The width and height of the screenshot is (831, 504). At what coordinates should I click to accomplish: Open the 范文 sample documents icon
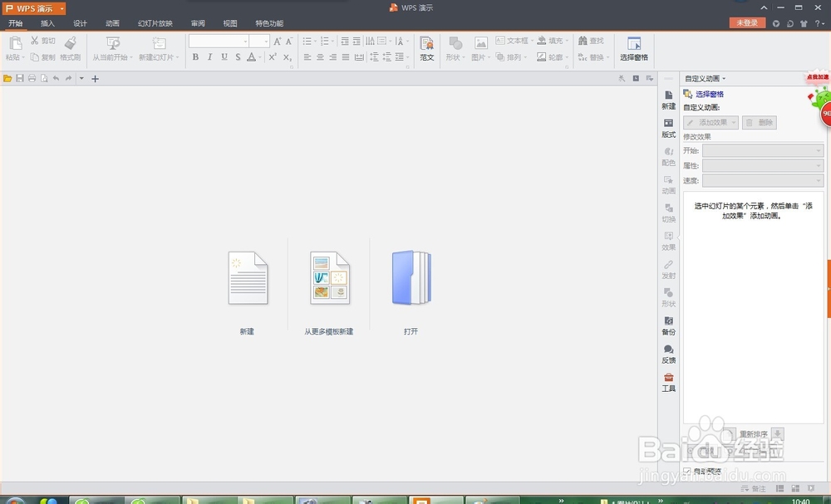tap(426, 43)
